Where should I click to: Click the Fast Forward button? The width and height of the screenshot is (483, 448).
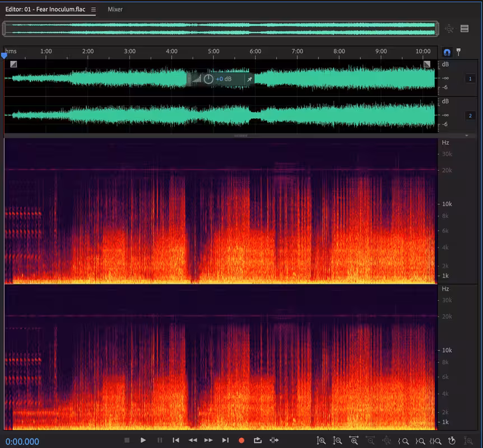click(208, 440)
